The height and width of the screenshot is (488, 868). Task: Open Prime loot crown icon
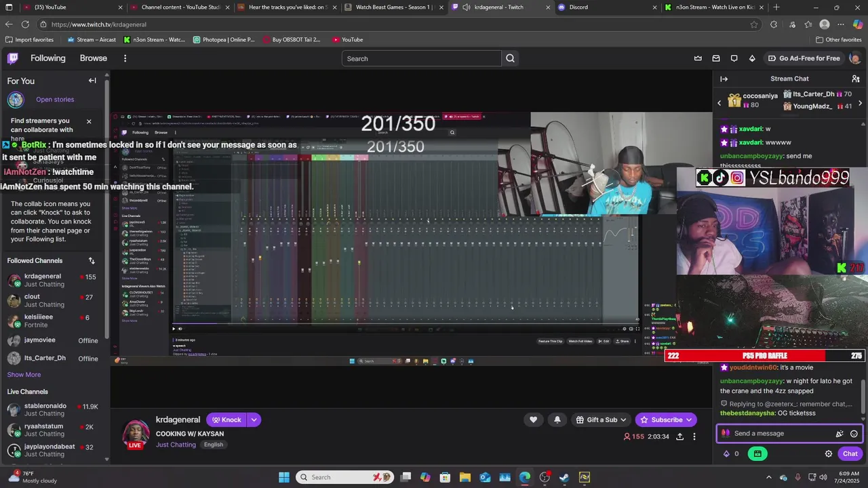(x=698, y=58)
